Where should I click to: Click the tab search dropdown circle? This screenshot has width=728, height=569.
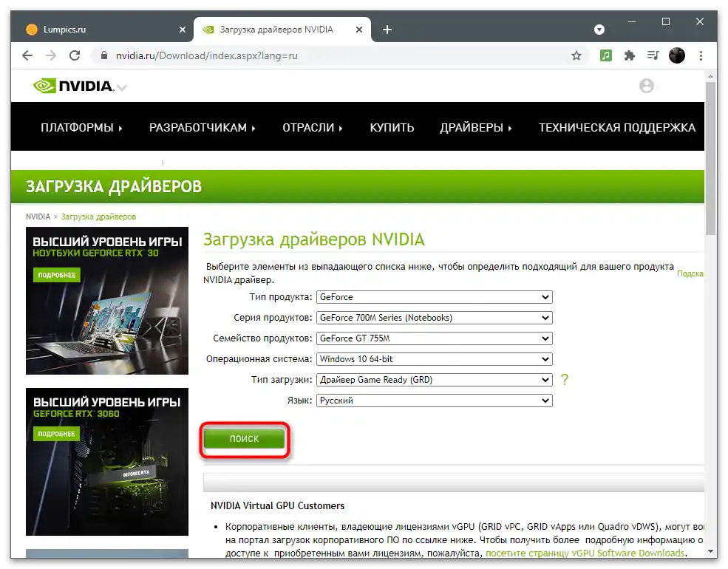point(599,30)
